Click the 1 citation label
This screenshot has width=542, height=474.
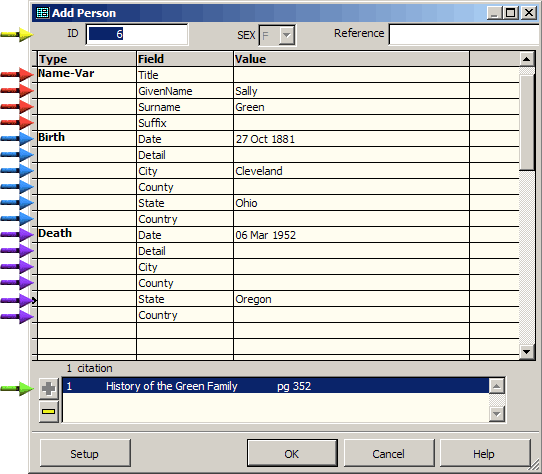(89, 368)
